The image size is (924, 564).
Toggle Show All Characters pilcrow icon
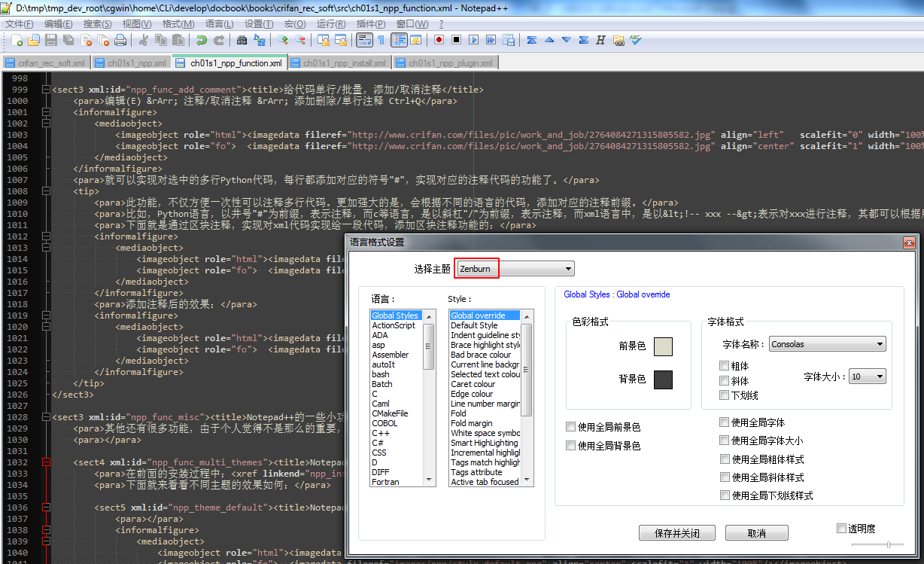(380, 40)
